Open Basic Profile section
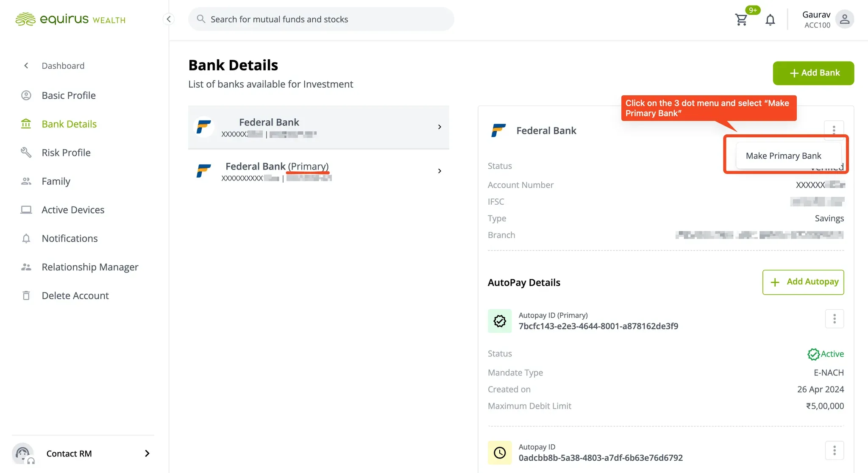 [69, 95]
